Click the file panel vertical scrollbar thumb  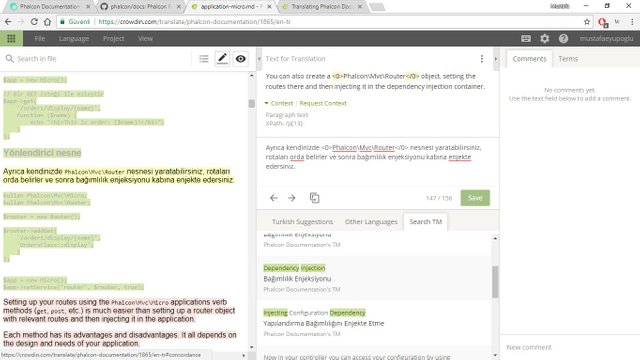[251, 103]
